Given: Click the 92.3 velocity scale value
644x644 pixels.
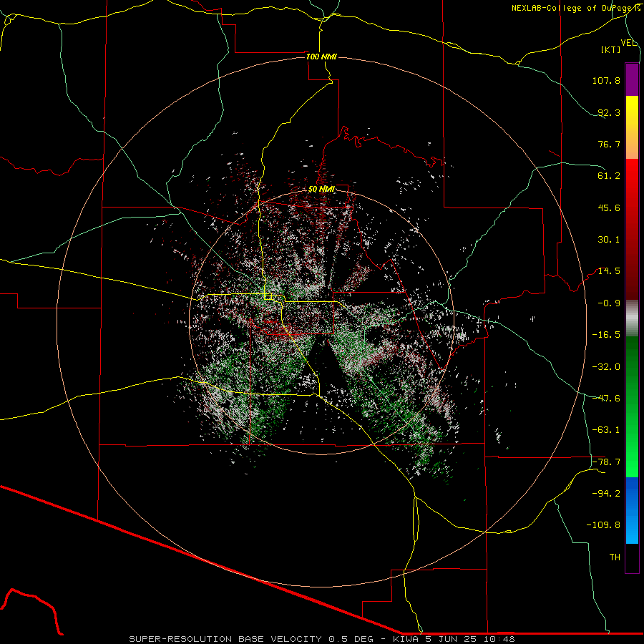Looking at the screenshot, I should (x=609, y=112).
